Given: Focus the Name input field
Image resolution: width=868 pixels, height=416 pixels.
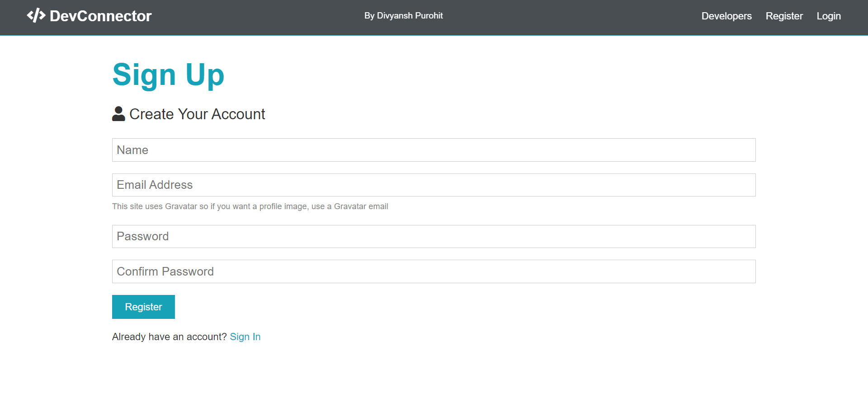Looking at the screenshot, I should coord(434,150).
